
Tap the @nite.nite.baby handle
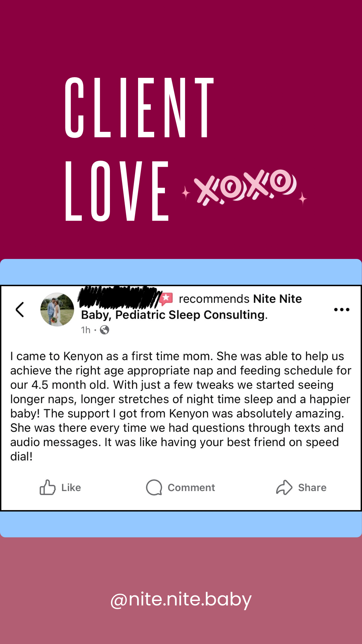click(x=181, y=599)
